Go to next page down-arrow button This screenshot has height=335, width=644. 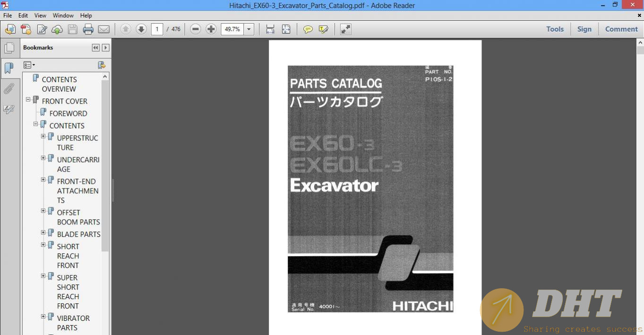tap(141, 29)
